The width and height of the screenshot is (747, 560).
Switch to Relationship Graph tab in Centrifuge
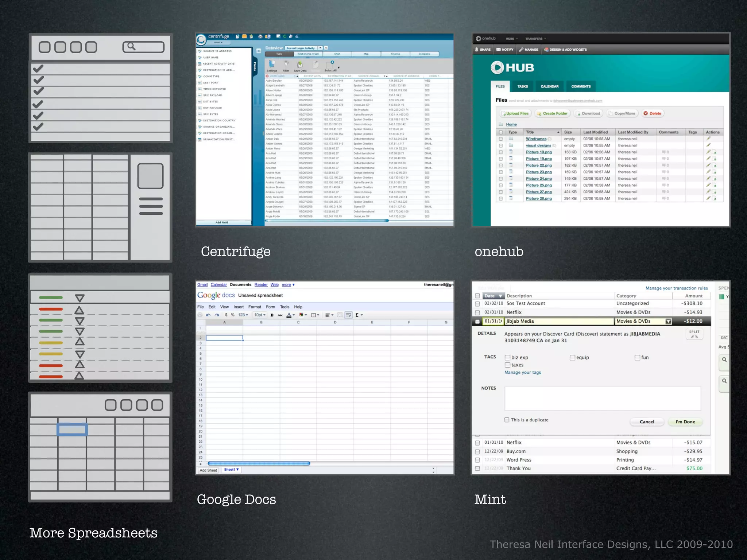tap(308, 54)
